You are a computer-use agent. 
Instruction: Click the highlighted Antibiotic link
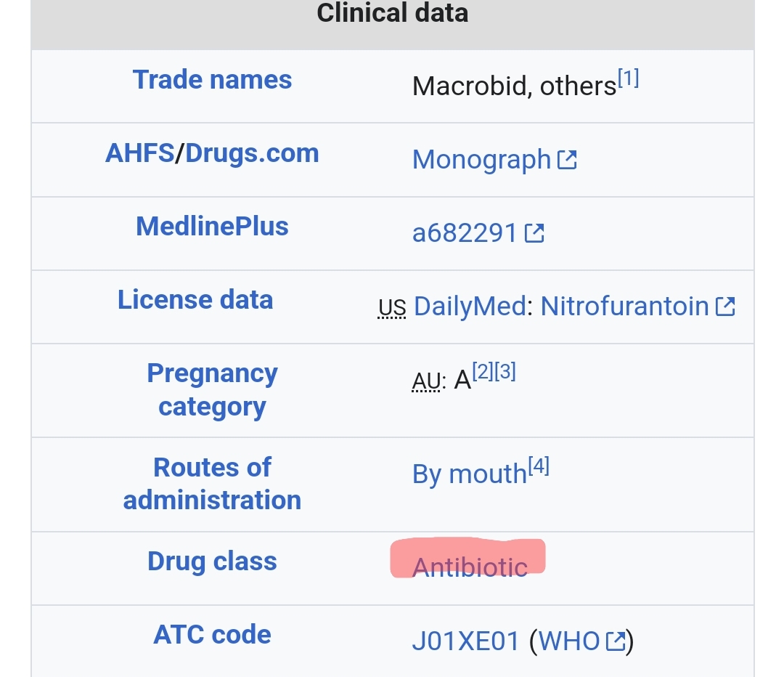point(470,566)
